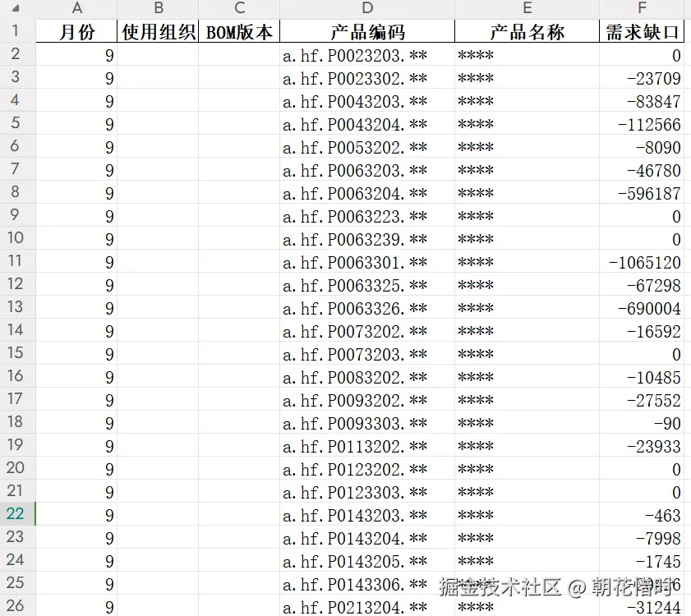Click the -67298 value cell
This screenshot has height=616, width=691.
click(x=642, y=284)
